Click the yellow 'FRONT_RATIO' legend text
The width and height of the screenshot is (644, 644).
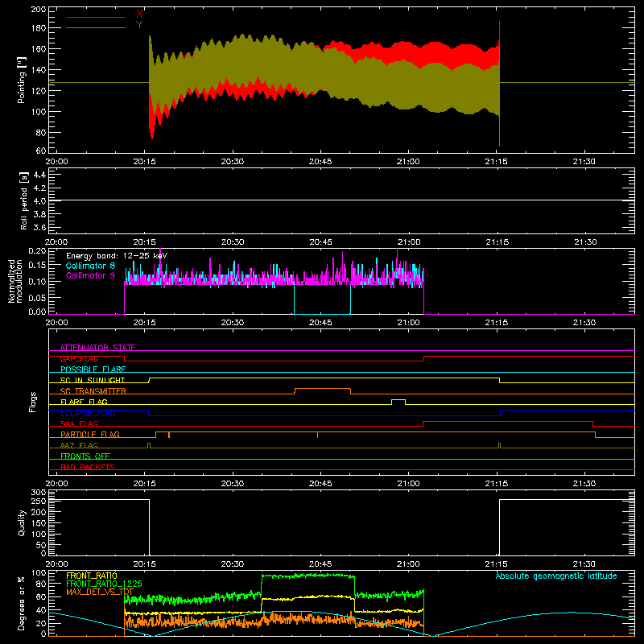pos(92,576)
